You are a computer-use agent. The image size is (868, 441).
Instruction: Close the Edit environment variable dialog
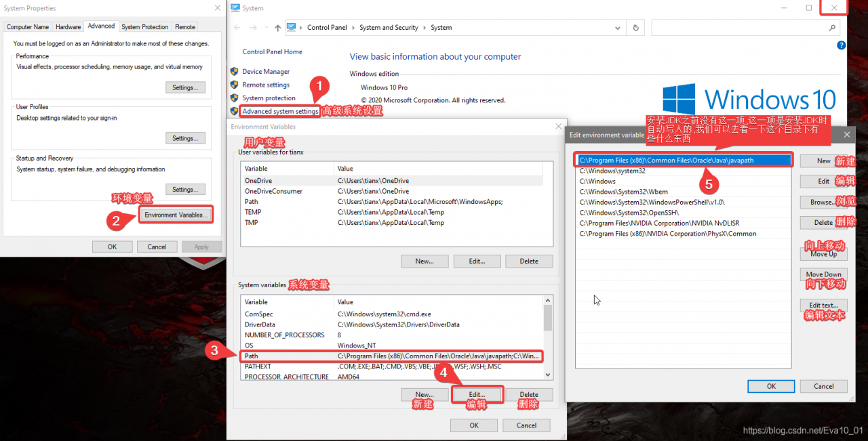[x=847, y=135]
